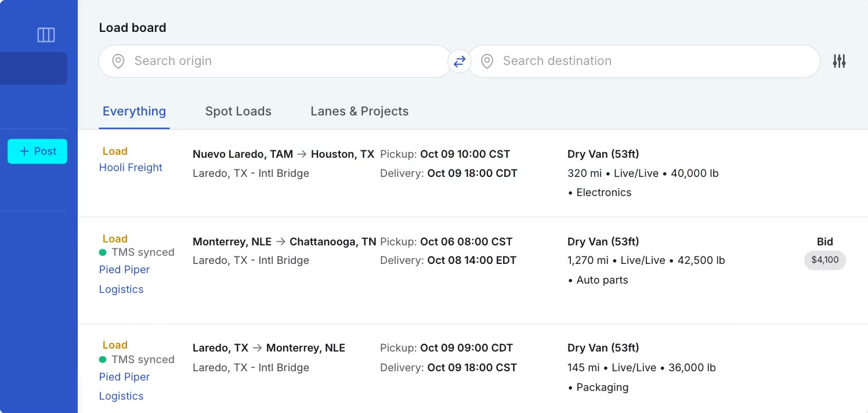868x413 pixels.
Task: Open the Hooli Freight link
Action: click(131, 168)
